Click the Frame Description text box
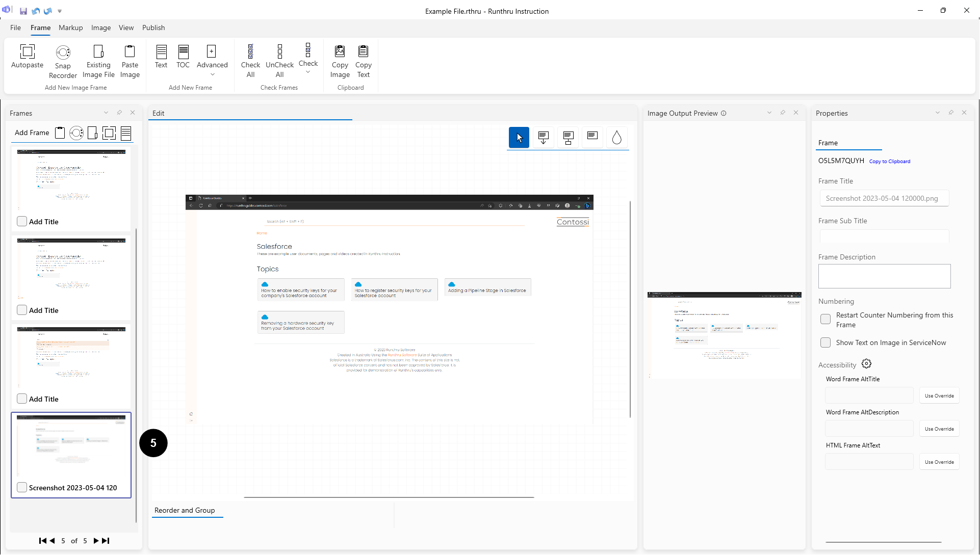The height and width of the screenshot is (555, 980). tap(884, 276)
